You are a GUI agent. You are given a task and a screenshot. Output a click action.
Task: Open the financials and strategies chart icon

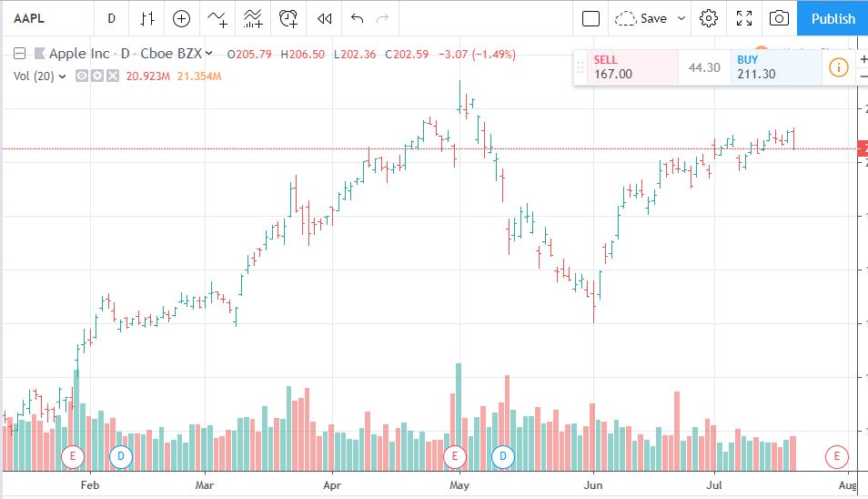coord(253,18)
